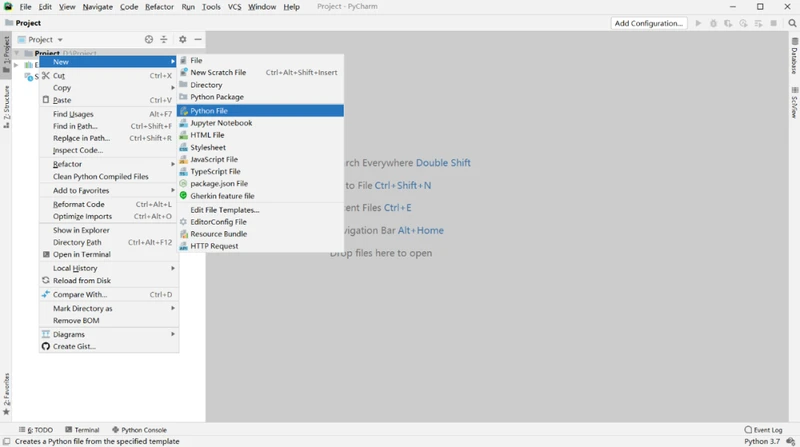Image resolution: width=800 pixels, height=447 pixels.
Task: Open the Navigate menu
Action: (97, 7)
